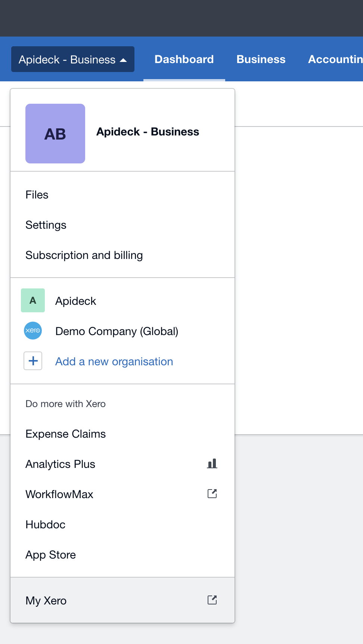The width and height of the screenshot is (363, 644).
Task: Click the green A Apideck avatar
Action: pyautogui.click(x=33, y=300)
